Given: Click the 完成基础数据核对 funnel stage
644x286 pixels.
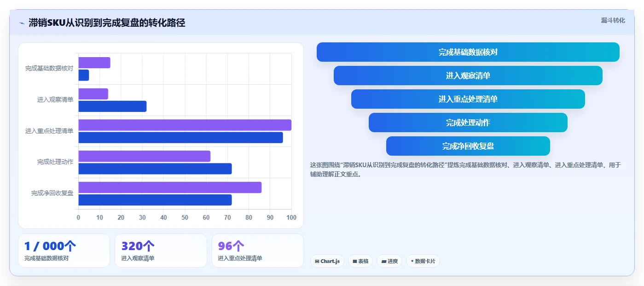Looking at the screenshot, I should [468, 52].
